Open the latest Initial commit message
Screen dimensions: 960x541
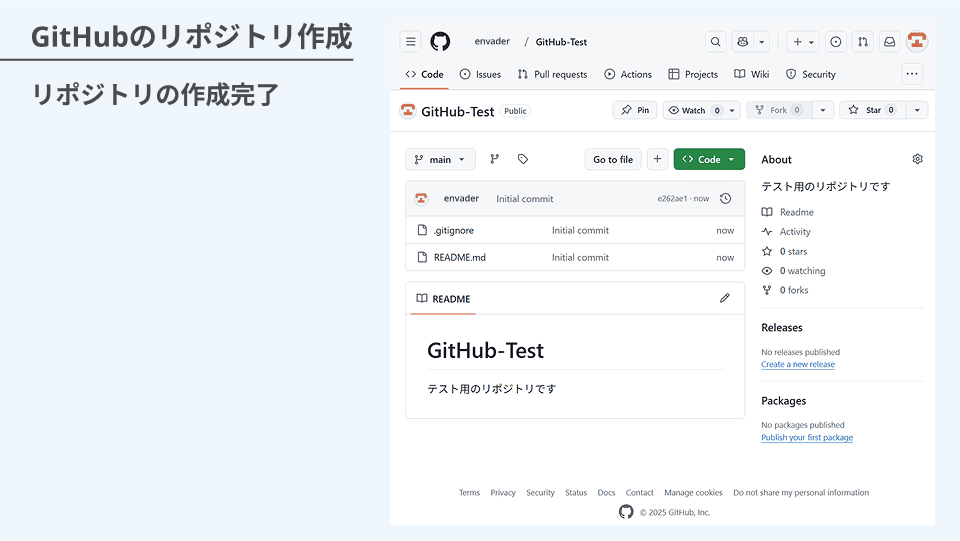(x=525, y=199)
